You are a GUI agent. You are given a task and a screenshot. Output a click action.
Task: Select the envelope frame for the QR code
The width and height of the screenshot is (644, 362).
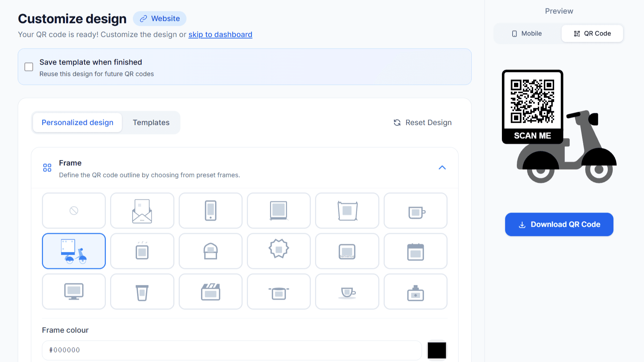pos(142,210)
